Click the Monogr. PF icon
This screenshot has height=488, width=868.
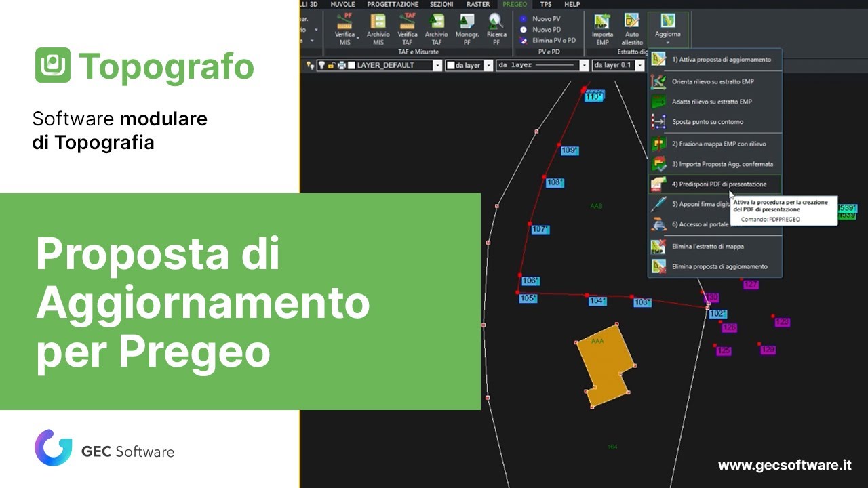click(x=467, y=22)
